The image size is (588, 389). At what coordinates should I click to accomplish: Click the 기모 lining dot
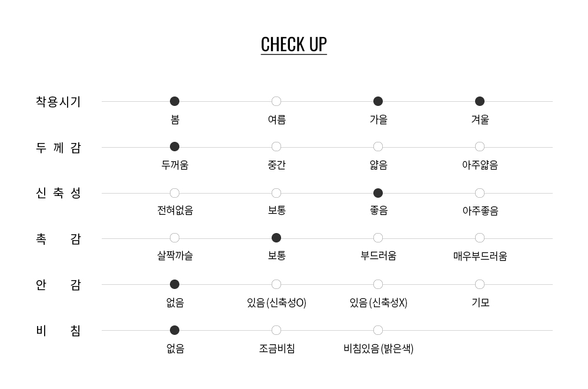coord(480,284)
